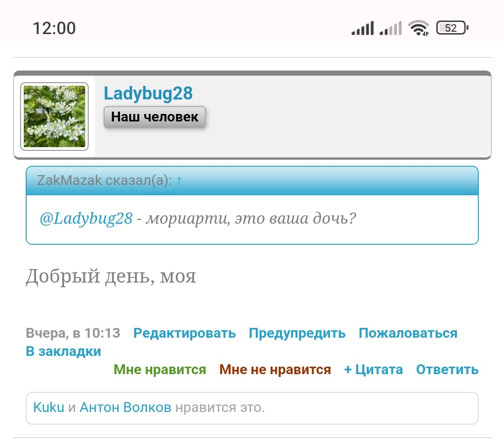The image size is (504, 440).
Task: Click 'Предупредить' to warn the user
Action: point(297,333)
